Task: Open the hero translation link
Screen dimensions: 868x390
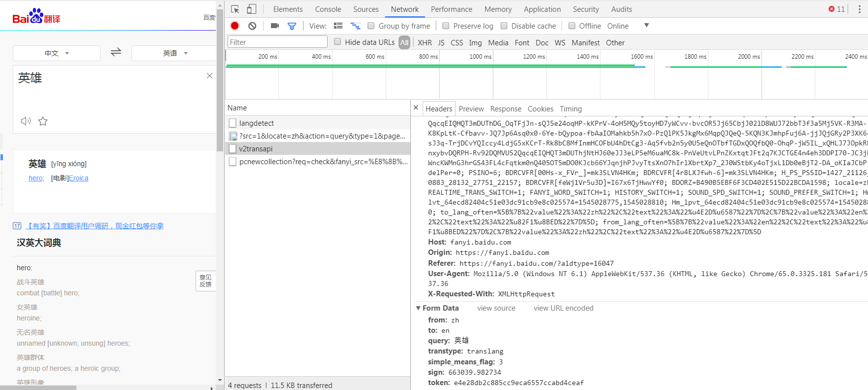Action: (x=36, y=178)
